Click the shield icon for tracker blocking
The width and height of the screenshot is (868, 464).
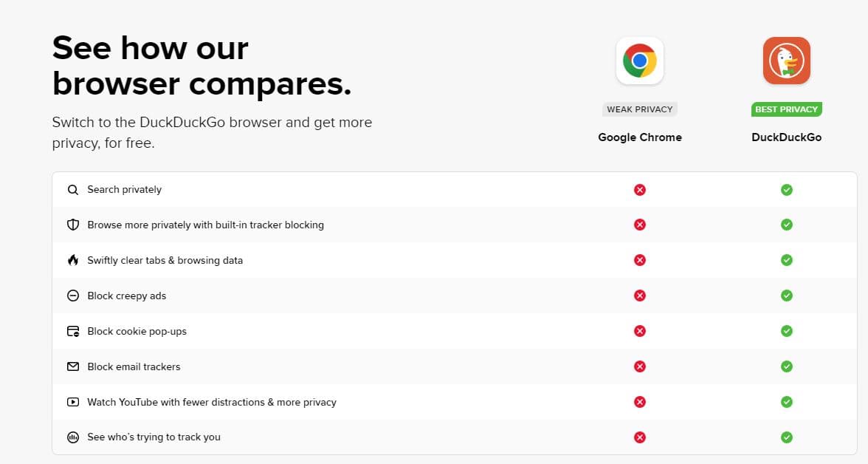72,225
